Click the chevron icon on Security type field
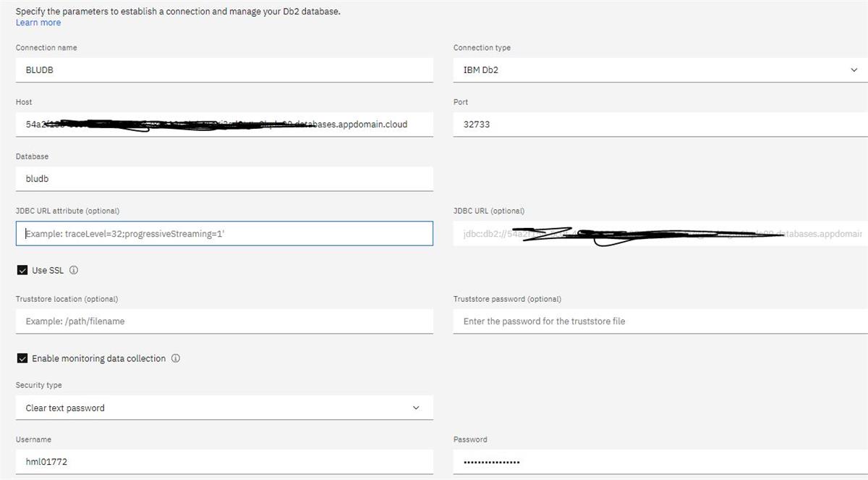The image size is (868, 480). [416, 408]
